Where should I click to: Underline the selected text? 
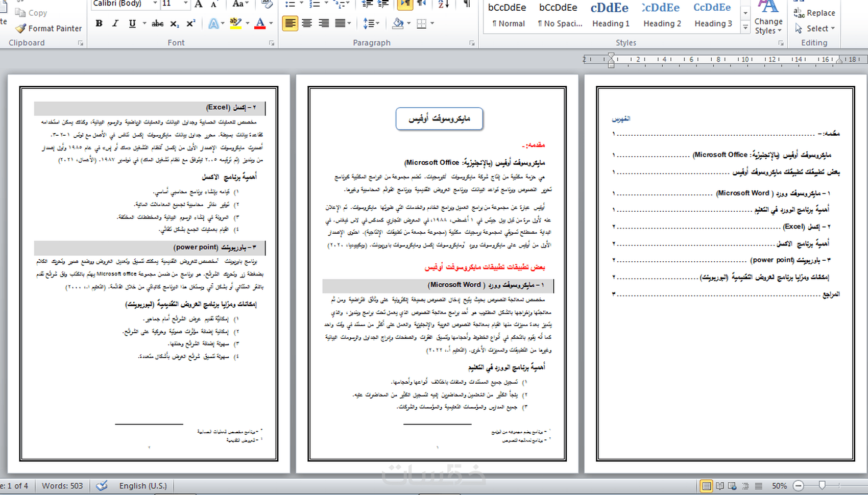pos(132,23)
